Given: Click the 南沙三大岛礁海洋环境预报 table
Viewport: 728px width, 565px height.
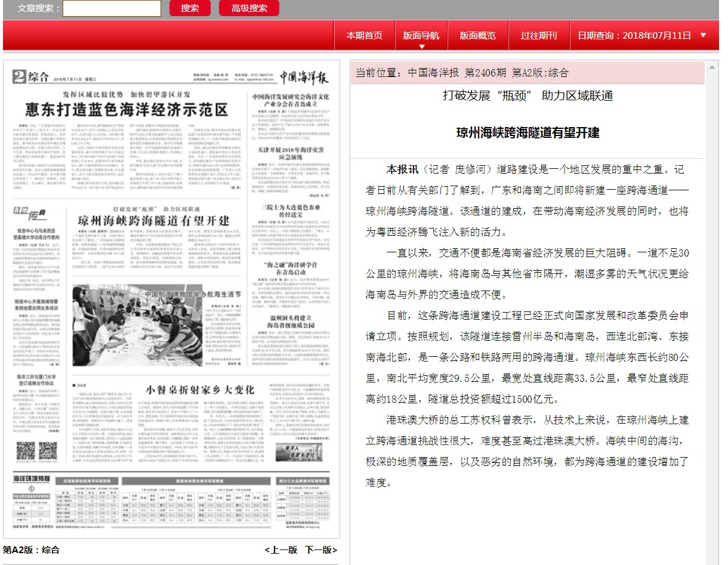Looking at the screenshot, I should click(x=302, y=498).
